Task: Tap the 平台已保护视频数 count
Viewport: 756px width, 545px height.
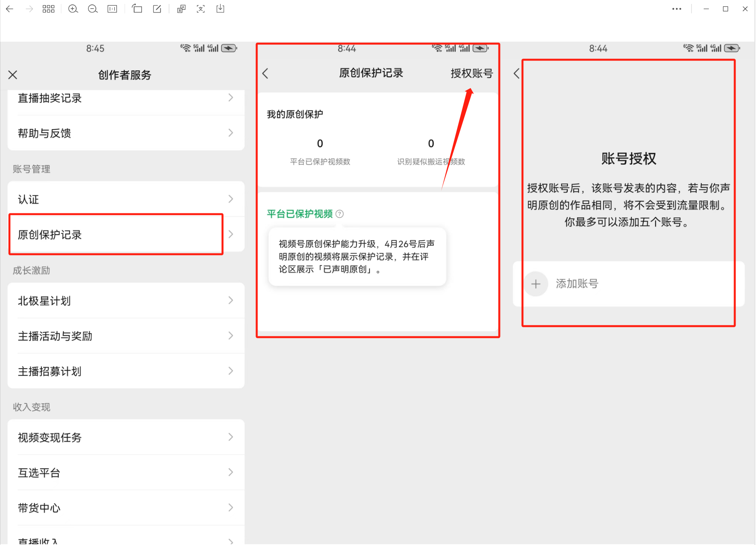Action: tap(320, 144)
